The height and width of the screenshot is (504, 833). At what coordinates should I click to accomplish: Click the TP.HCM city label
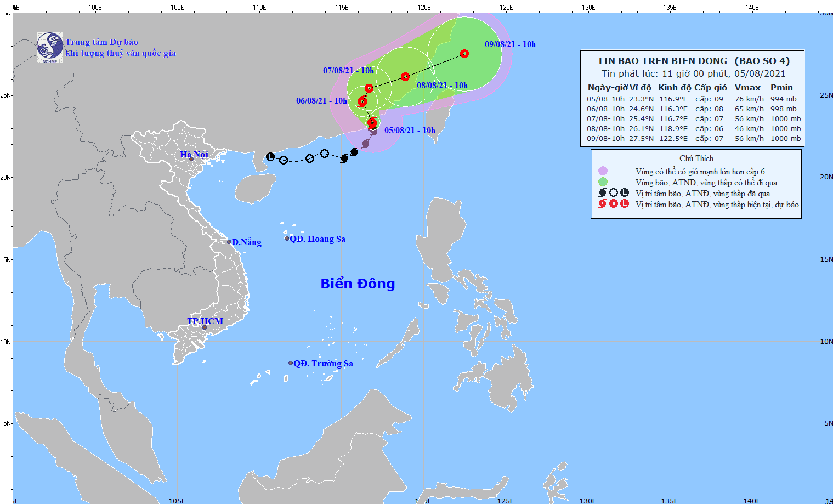[205, 321]
